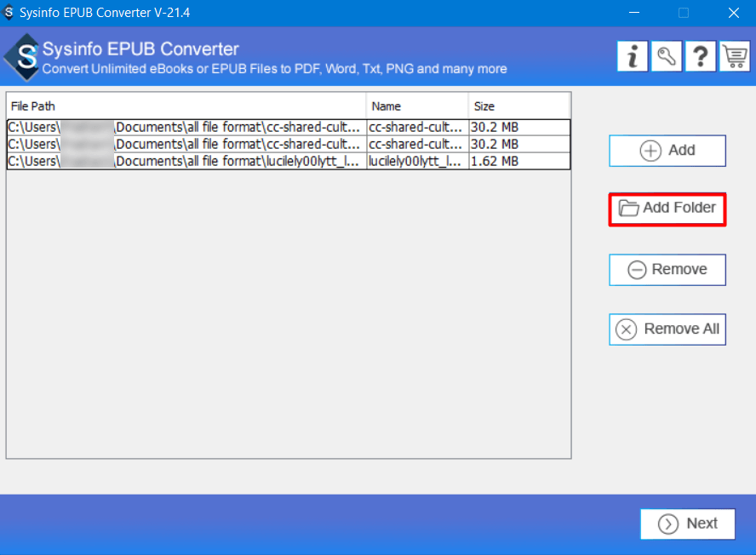Open help via question mark icon
This screenshot has width=756, height=555.
tap(701, 56)
